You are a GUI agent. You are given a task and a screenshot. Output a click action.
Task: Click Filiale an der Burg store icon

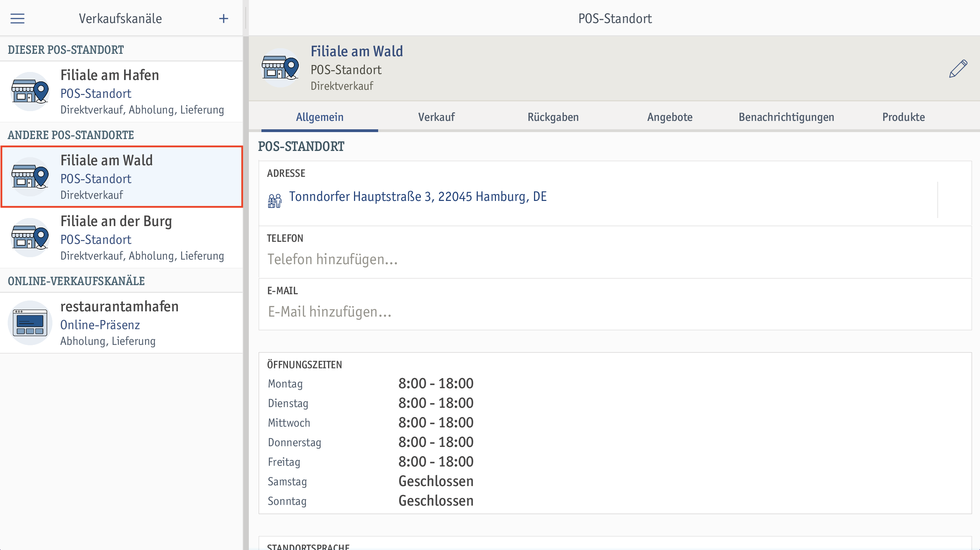(30, 237)
